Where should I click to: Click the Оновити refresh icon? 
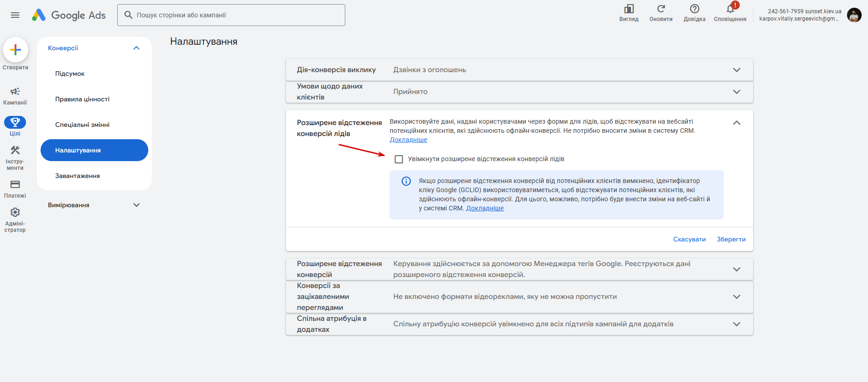[x=661, y=9]
